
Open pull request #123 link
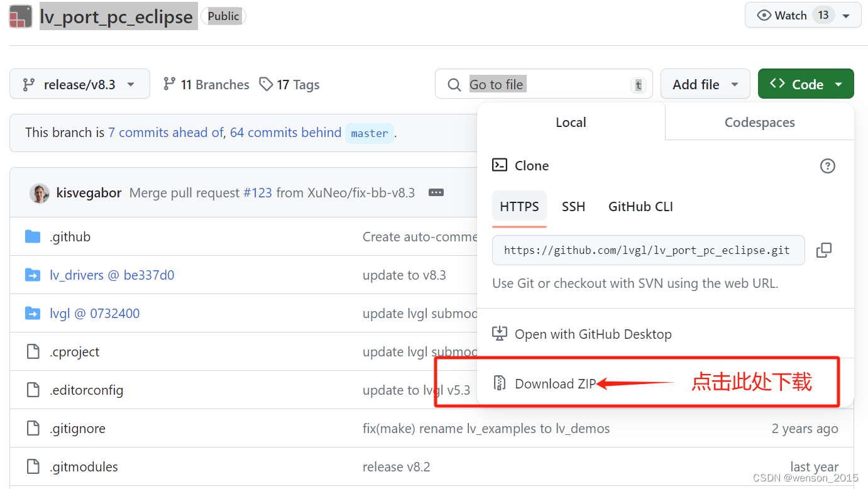point(258,193)
